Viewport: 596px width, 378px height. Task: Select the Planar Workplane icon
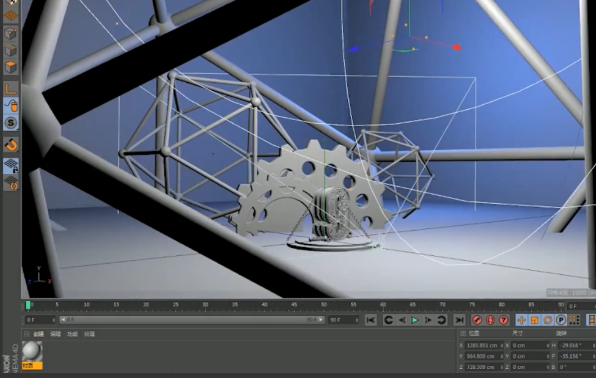tap(11, 183)
